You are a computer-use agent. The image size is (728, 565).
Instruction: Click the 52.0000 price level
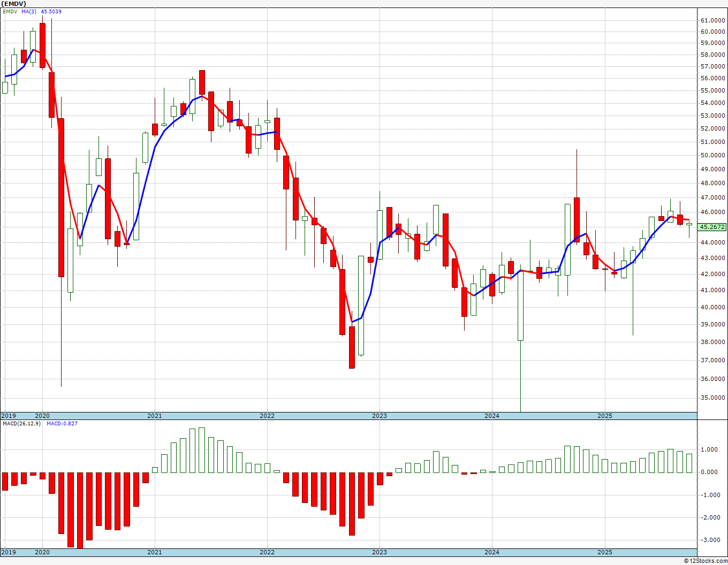tap(713, 128)
